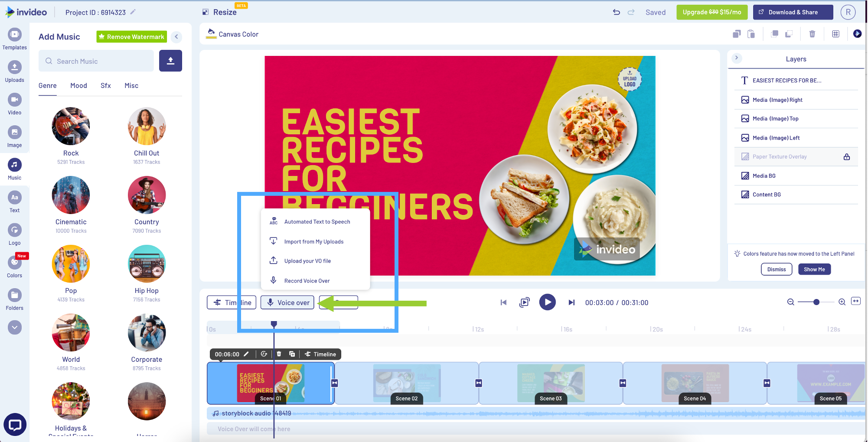
Task: Expand more tools in the left sidebar
Action: pos(14,328)
